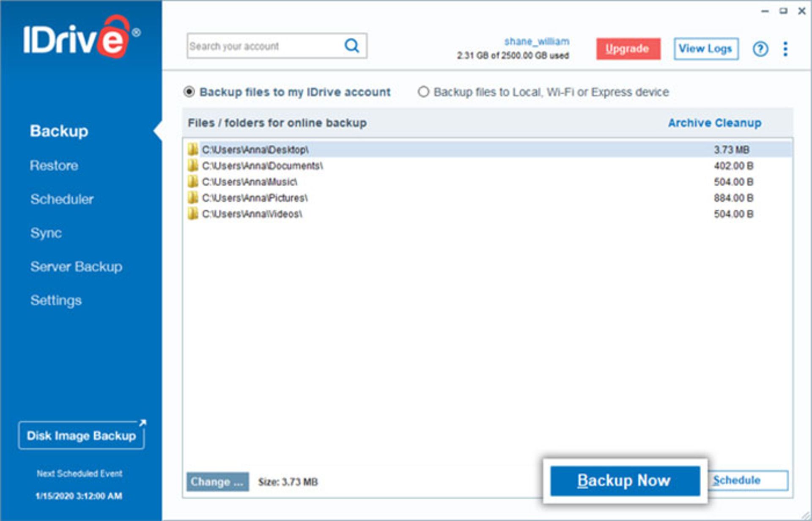Open the Restore section
Image resolution: width=812 pixels, height=521 pixels.
54,165
